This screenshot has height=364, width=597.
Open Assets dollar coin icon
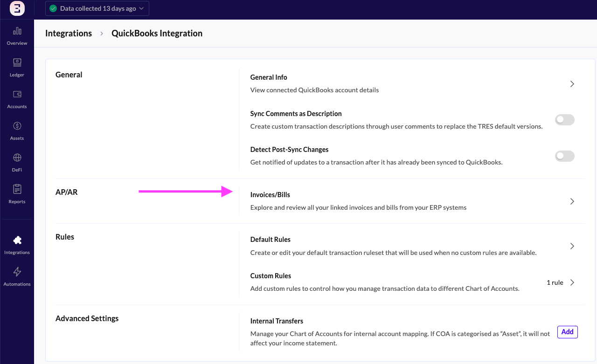click(x=17, y=126)
